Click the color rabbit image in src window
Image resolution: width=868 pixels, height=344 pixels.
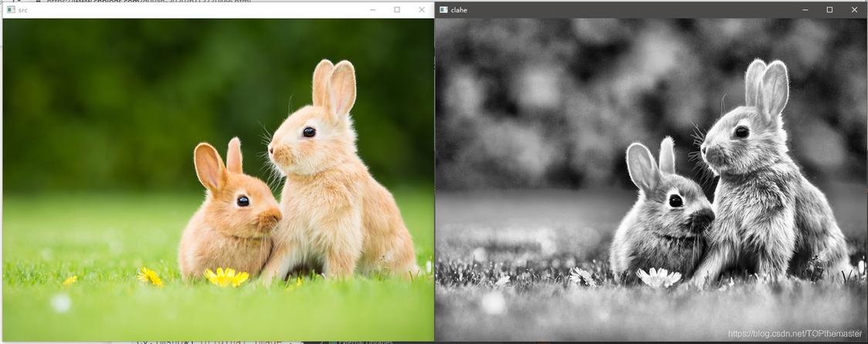pos(218,180)
